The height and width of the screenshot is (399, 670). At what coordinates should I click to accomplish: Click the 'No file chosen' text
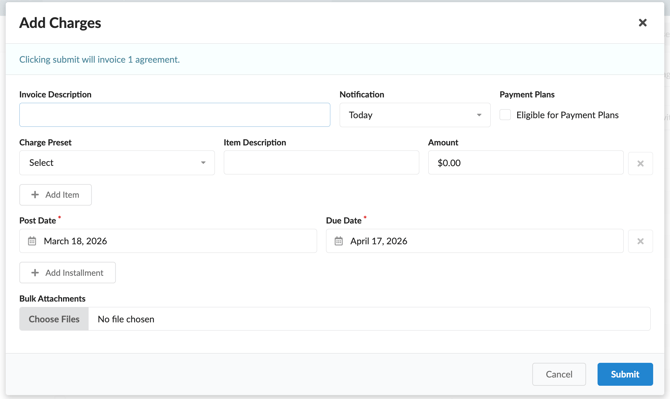point(126,319)
